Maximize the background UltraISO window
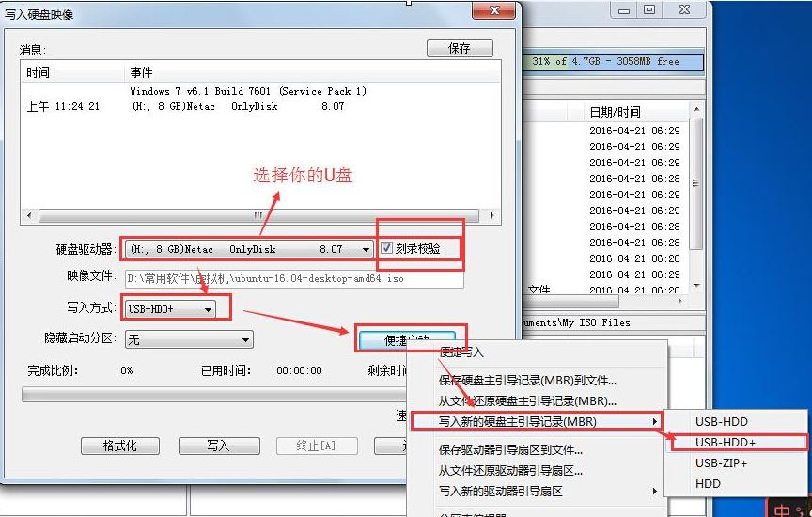The height and width of the screenshot is (517, 812). click(649, 10)
